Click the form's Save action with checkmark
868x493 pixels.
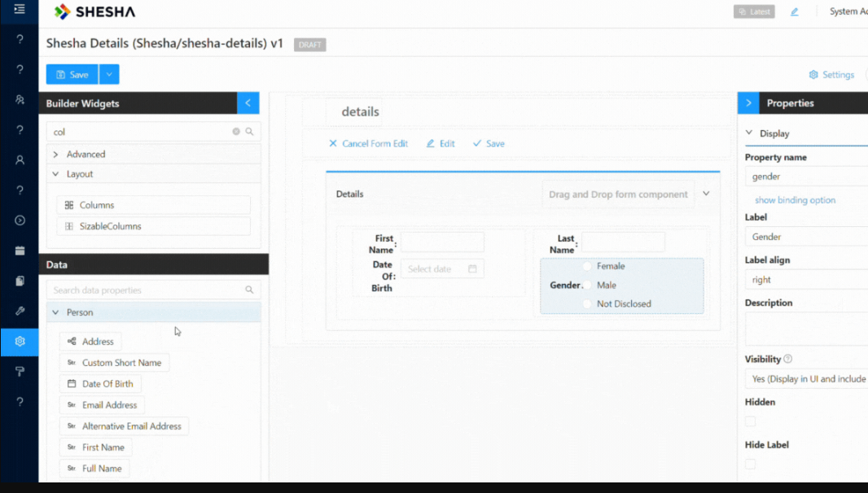coord(489,143)
